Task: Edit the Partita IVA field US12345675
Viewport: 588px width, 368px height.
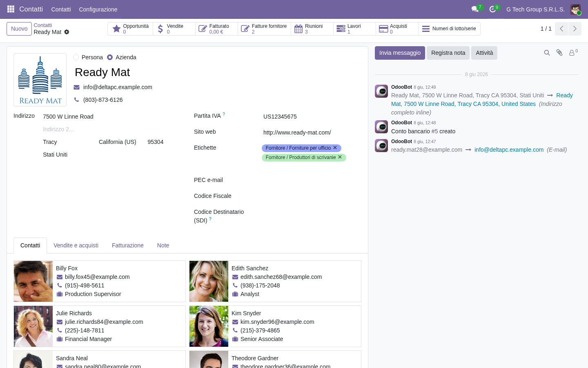Action: tap(312, 117)
